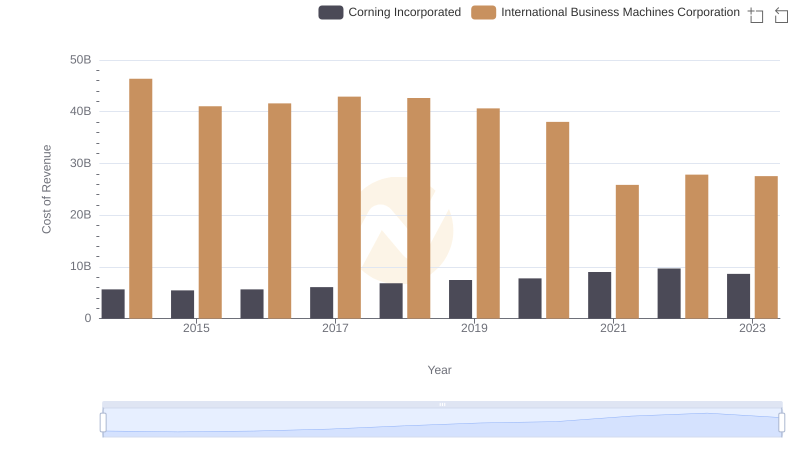
Task: Grab the right data zoom slider handle
Action: click(x=781, y=422)
